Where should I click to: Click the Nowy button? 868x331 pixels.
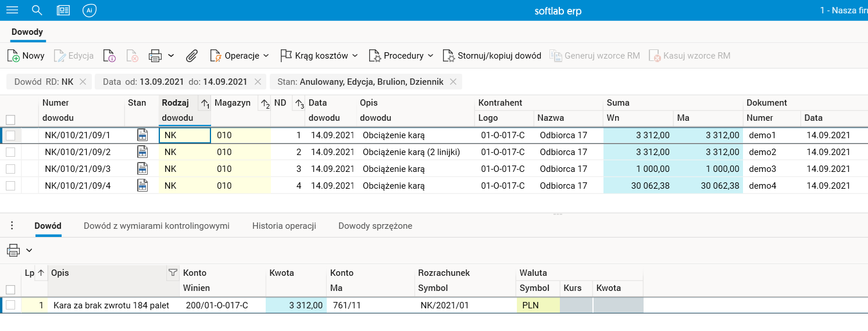tap(26, 56)
